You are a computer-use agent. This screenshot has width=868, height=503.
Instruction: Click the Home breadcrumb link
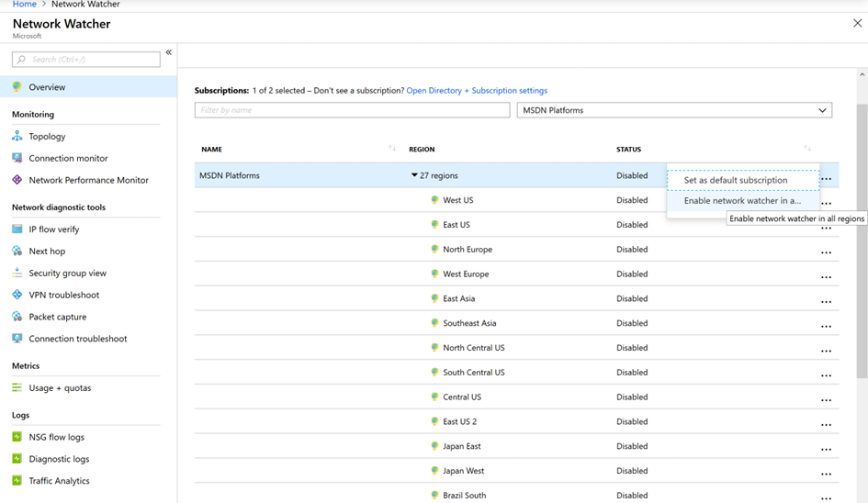pyautogui.click(x=25, y=5)
